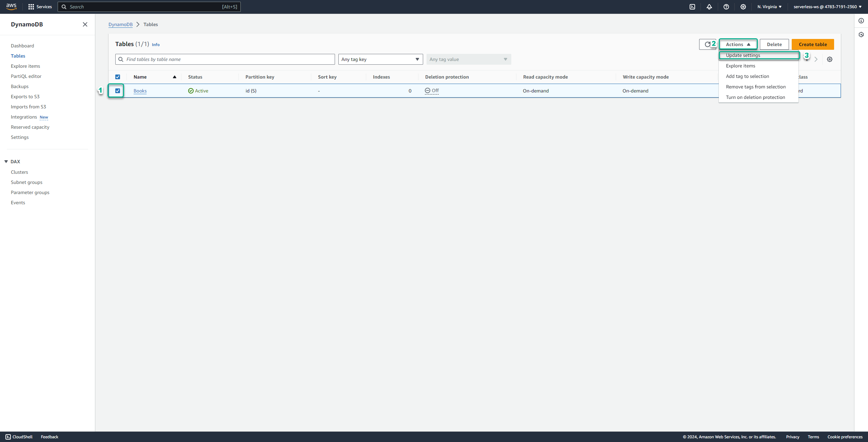Image resolution: width=868 pixels, height=442 pixels.
Task: Click the help question mark icon
Action: [726, 7]
